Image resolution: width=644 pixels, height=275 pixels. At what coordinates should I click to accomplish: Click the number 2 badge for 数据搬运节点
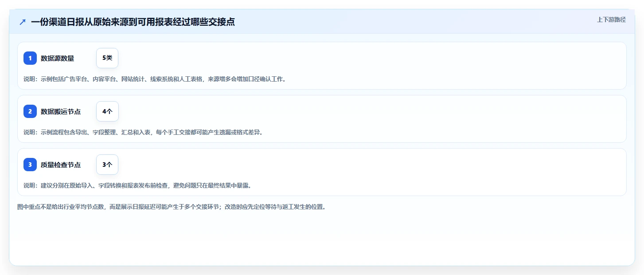click(x=30, y=111)
